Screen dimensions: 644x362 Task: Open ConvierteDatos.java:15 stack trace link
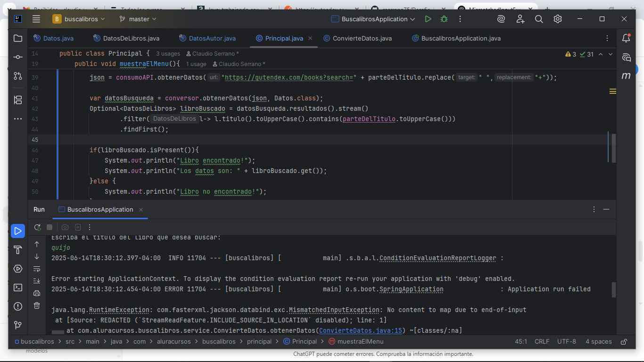(x=361, y=331)
